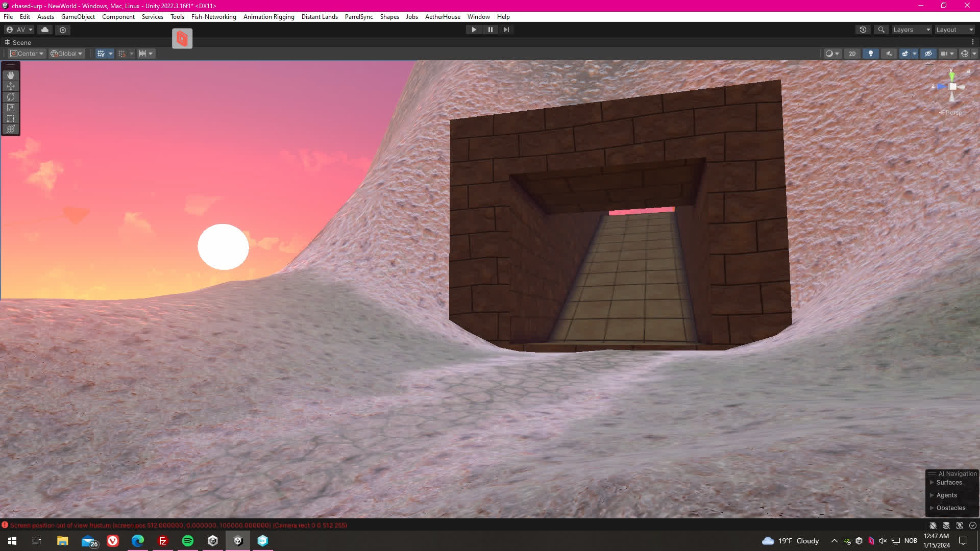Select the Hand view tool
Viewport: 980px width, 551px height.
(x=11, y=76)
